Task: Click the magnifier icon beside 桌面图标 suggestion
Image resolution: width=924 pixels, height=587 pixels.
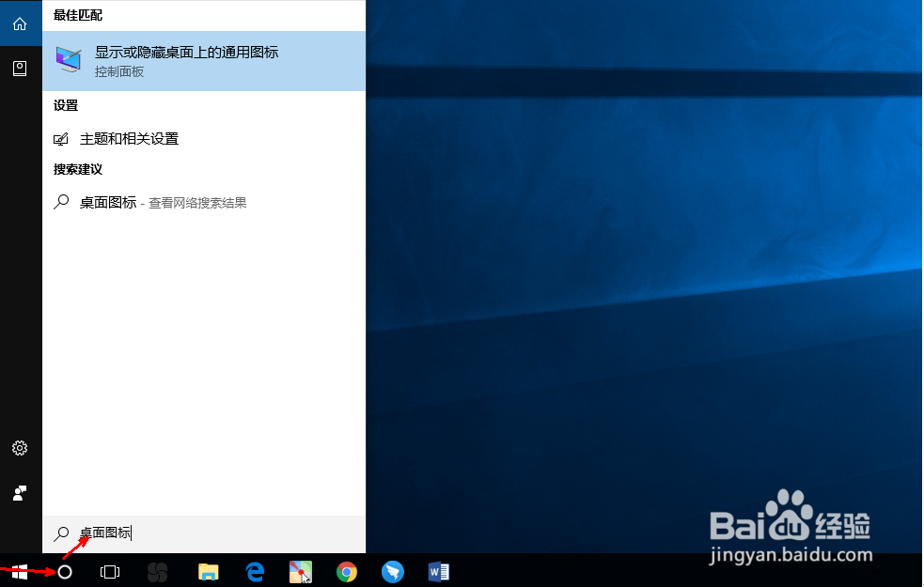Action: click(61, 202)
